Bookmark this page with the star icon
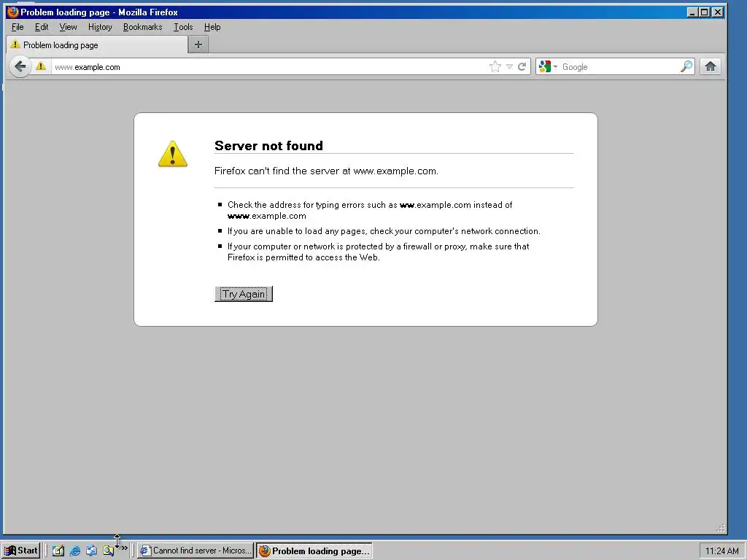This screenshot has height=560, width=747. (495, 66)
